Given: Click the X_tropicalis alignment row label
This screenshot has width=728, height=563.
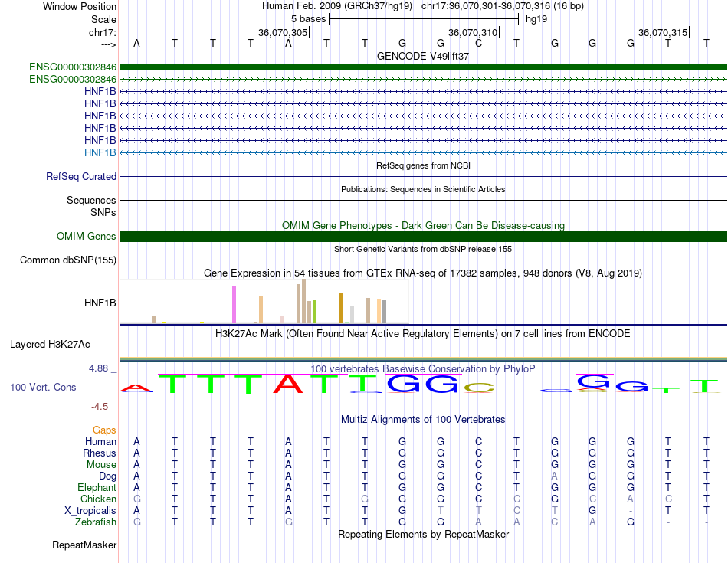Looking at the screenshot, I should coord(90,511).
